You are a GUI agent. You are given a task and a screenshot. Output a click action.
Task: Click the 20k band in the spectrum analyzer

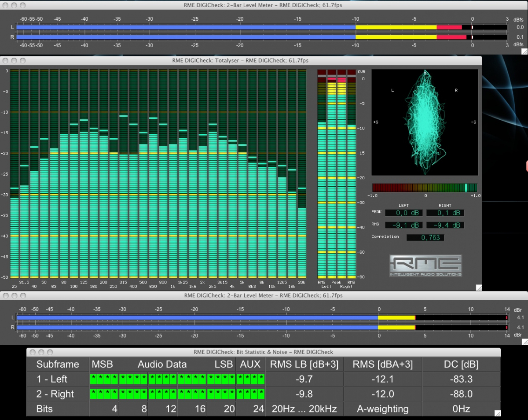(301, 242)
